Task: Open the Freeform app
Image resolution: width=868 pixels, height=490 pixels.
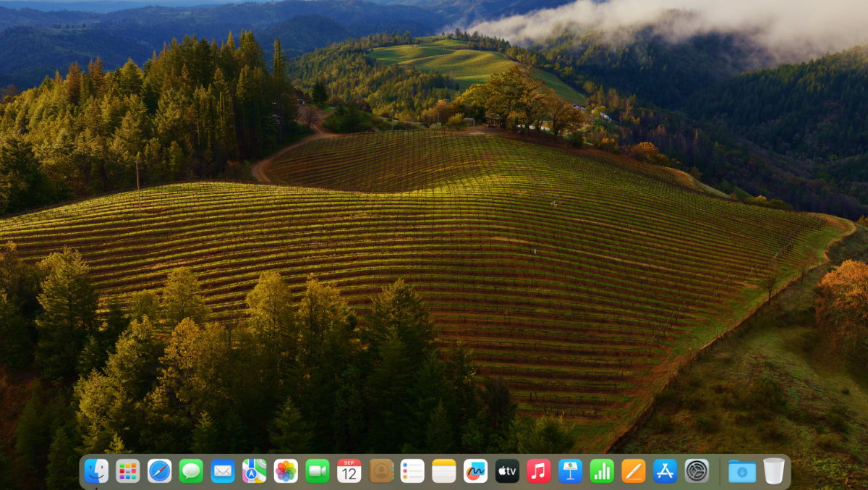Action: click(475, 471)
